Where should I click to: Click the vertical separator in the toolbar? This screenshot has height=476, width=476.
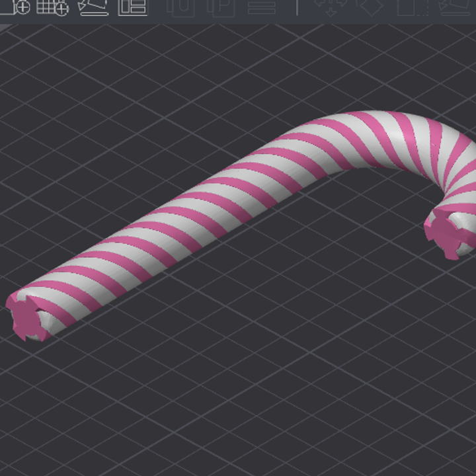[297, 6]
